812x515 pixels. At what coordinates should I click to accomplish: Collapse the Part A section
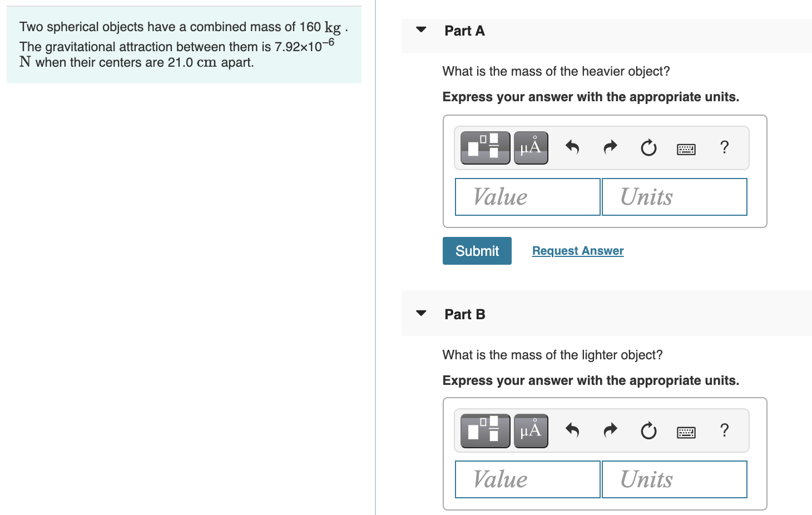[421, 31]
